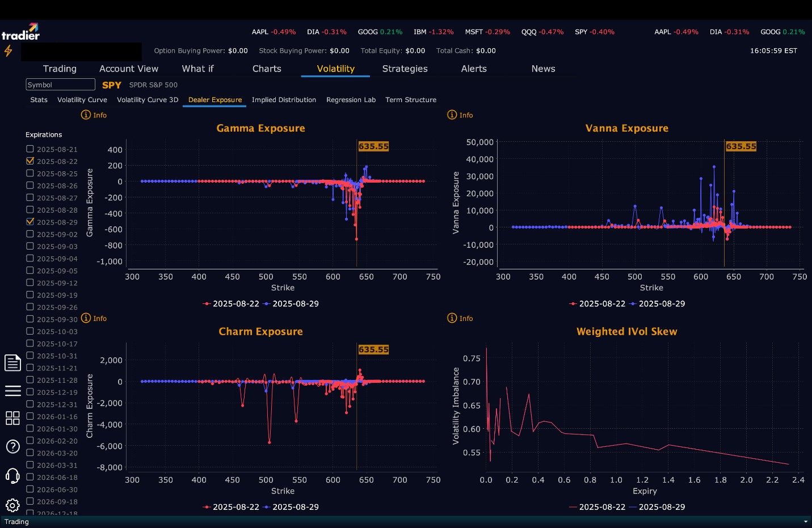Screen dimensions: 812x528
Task: Switch to the Strategies tab
Action: tap(405, 69)
